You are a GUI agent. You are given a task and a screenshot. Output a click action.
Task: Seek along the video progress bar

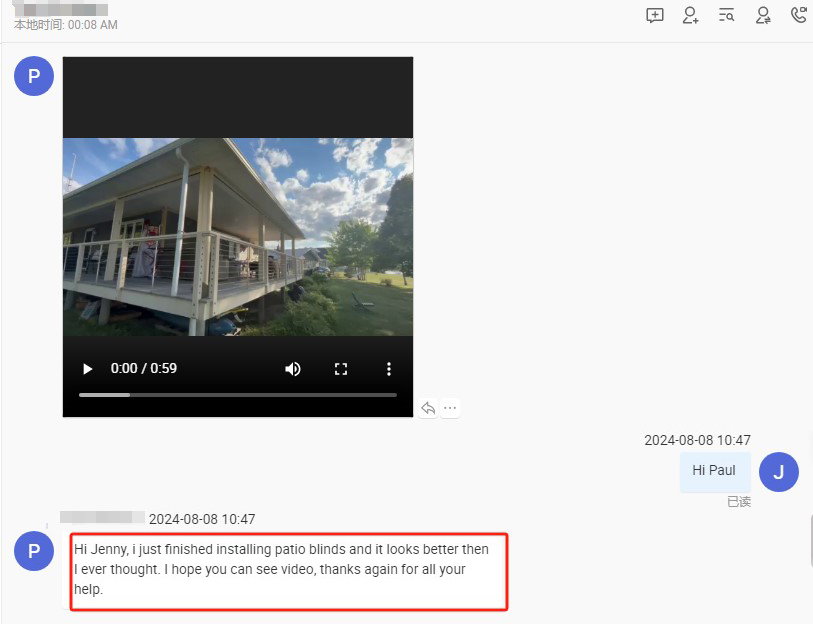[237, 395]
